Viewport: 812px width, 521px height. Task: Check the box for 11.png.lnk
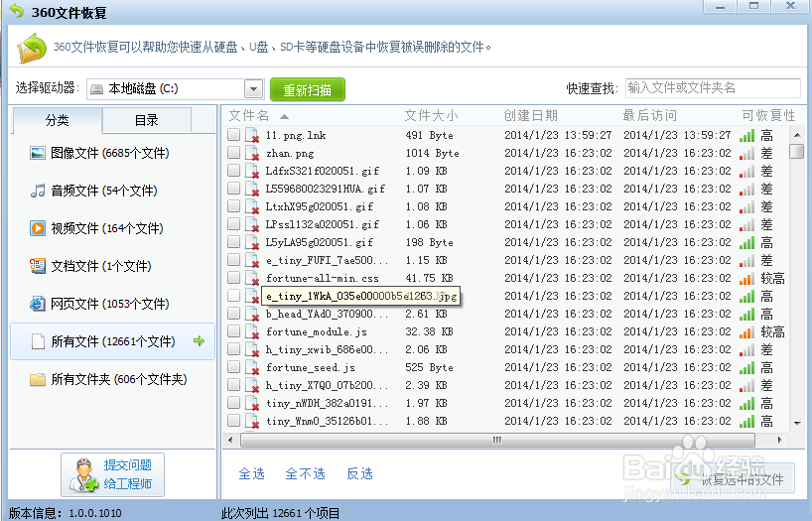[233, 135]
